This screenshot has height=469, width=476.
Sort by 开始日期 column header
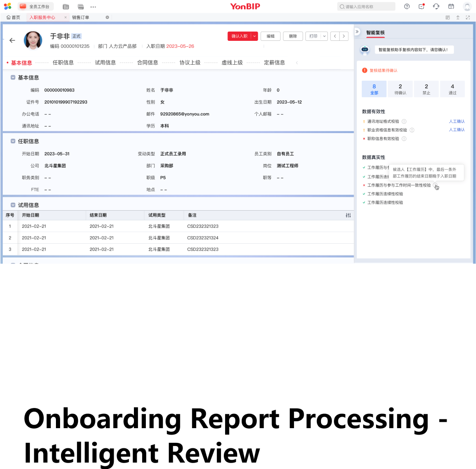point(30,215)
